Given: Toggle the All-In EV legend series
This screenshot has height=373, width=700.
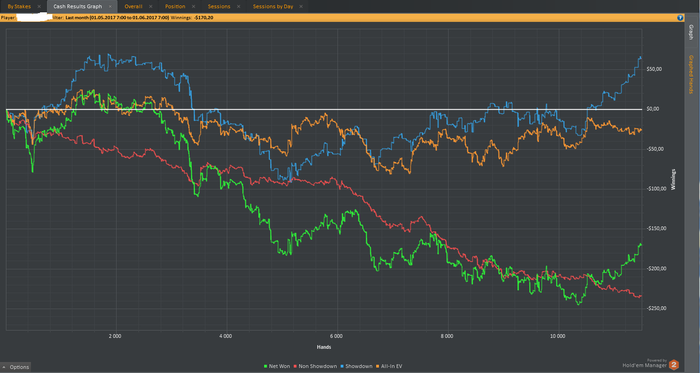Looking at the screenshot, I should coord(389,366).
